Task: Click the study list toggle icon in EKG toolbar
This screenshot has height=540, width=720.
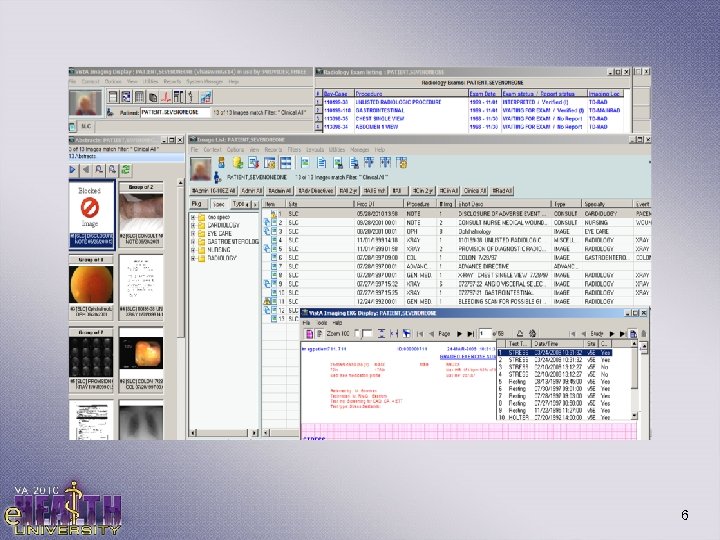Action: 633,334
